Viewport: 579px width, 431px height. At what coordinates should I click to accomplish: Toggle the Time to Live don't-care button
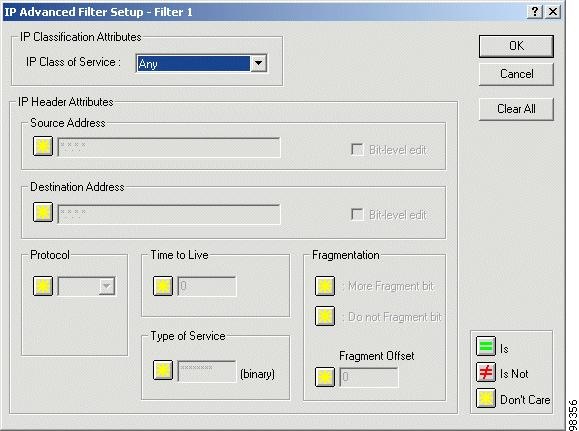pos(163,286)
